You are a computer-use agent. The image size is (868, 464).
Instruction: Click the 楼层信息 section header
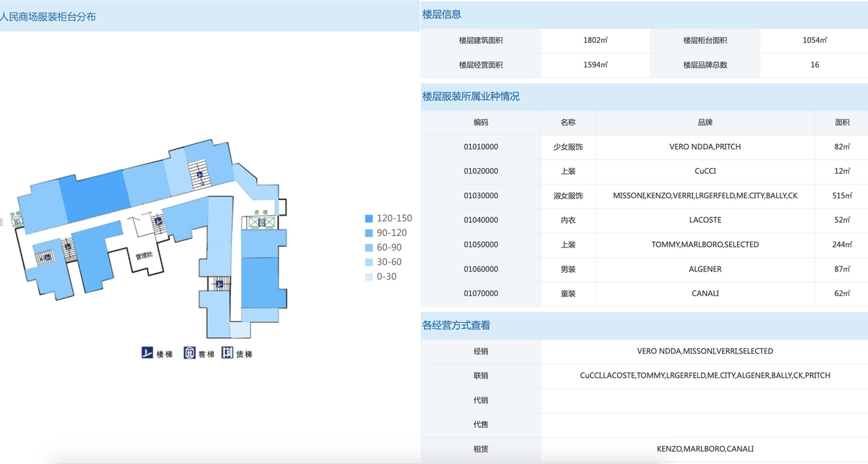(442, 14)
